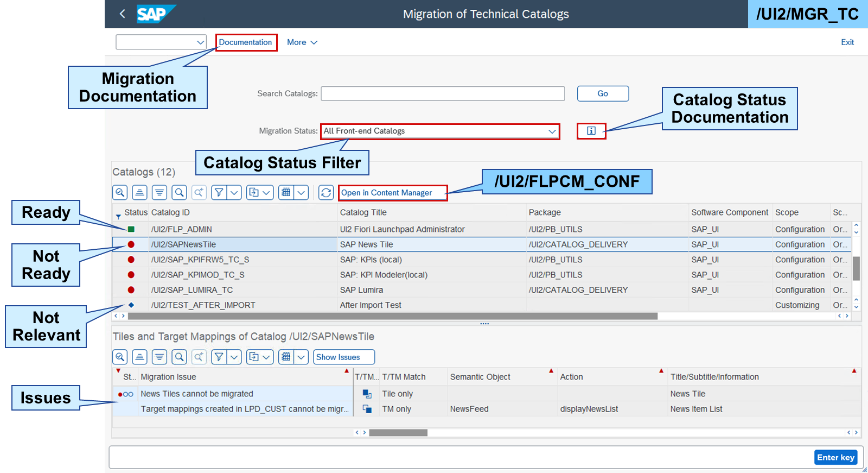
Task: Choose layout icon in Catalogs toolbar
Action: pyautogui.click(x=286, y=192)
